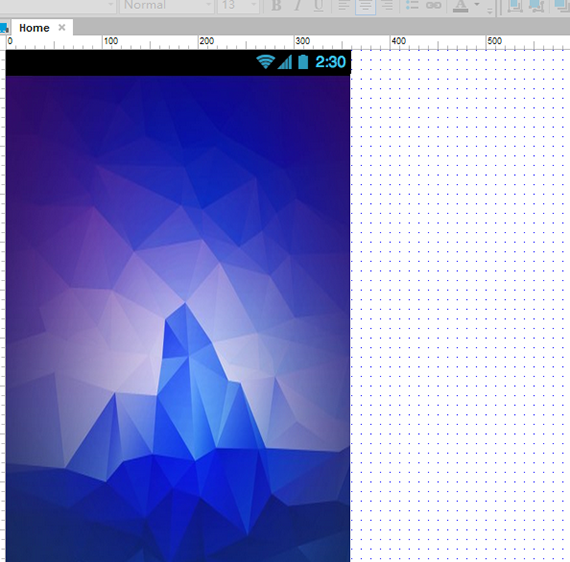Close the Home tab

point(62,28)
